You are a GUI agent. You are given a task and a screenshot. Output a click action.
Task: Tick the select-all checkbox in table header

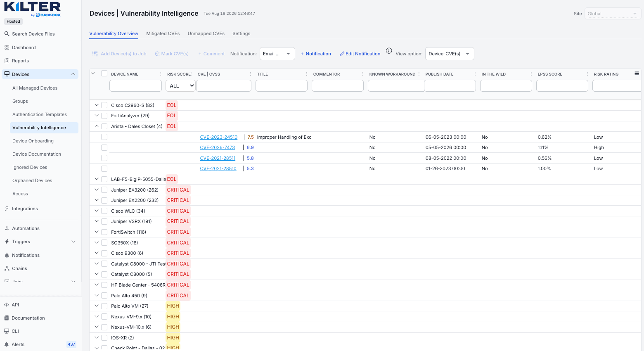(x=104, y=74)
